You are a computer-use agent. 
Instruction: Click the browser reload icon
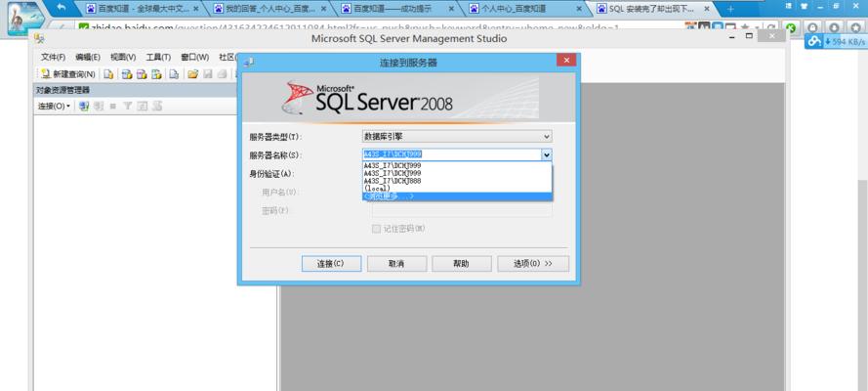(770, 27)
